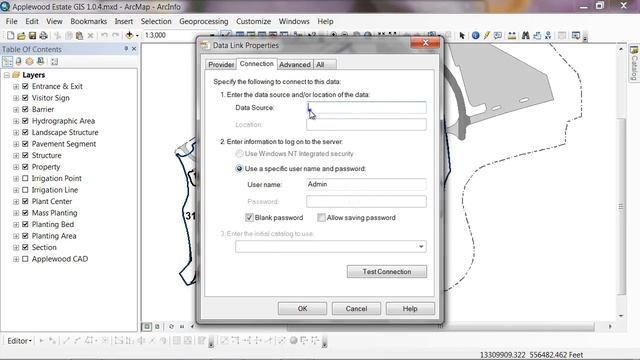Click the Data Source input field
The image size is (640, 360).
[x=366, y=107]
